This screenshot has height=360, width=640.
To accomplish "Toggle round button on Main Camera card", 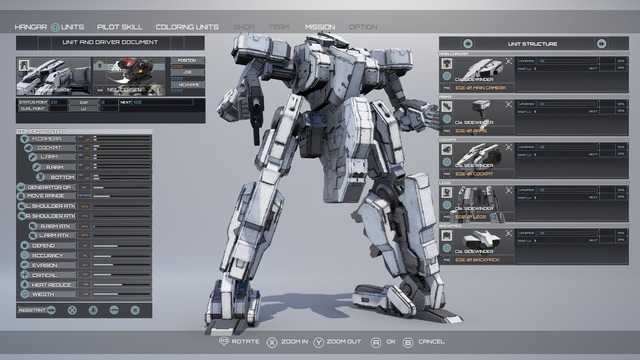I will (447, 76).
